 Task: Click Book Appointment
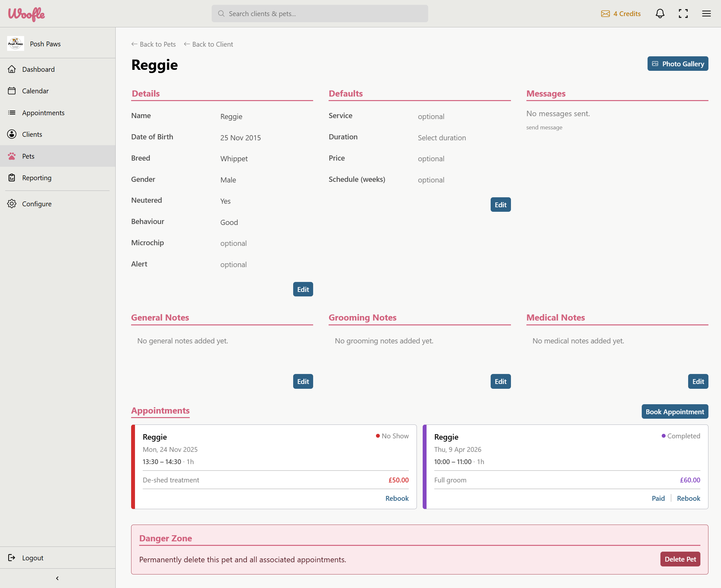coord(675,412)
